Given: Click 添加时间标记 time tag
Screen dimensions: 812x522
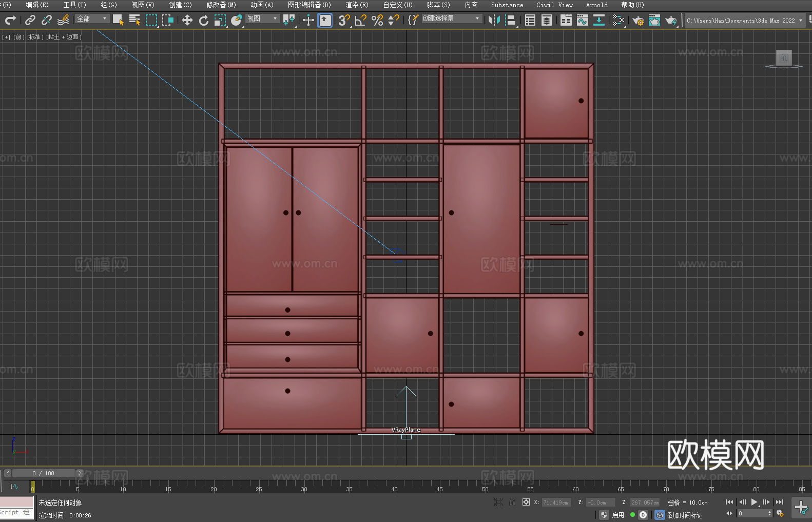Looking at the screenshot, I should pyautogui.click(x=684, y=515).
